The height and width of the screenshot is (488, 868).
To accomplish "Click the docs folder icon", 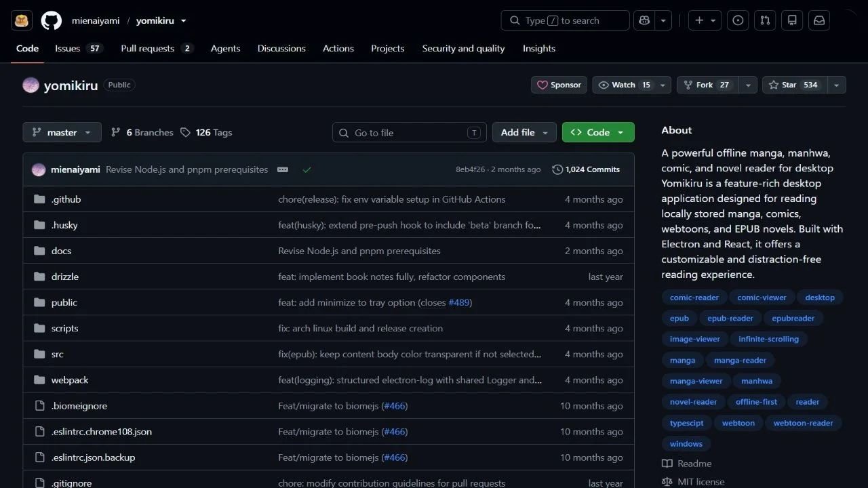I will pyautogui.click(x=39, y=251).
